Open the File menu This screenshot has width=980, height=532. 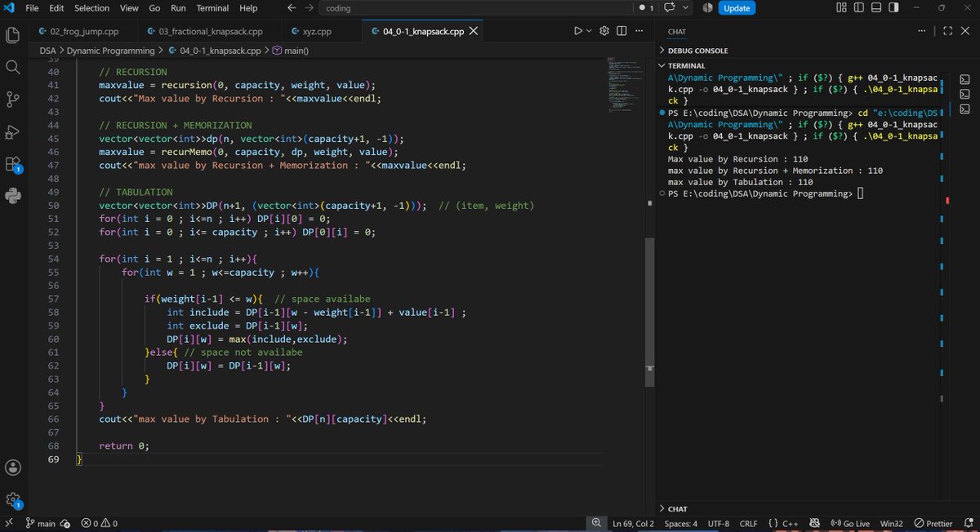(33, 8)
